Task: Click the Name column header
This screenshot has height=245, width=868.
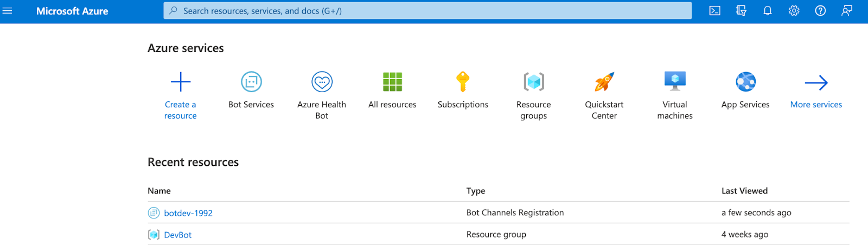Action: [159, 191]
